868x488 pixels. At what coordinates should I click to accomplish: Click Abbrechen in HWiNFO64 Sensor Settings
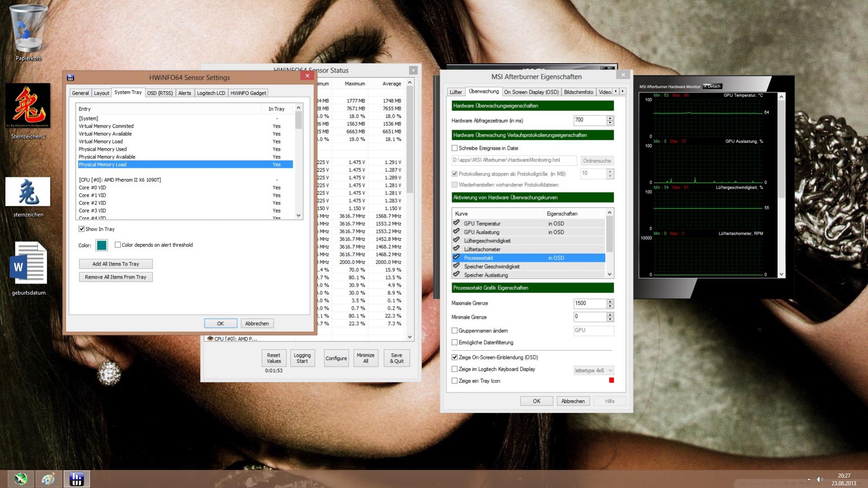pyautogui.click(x=257, y=323)
